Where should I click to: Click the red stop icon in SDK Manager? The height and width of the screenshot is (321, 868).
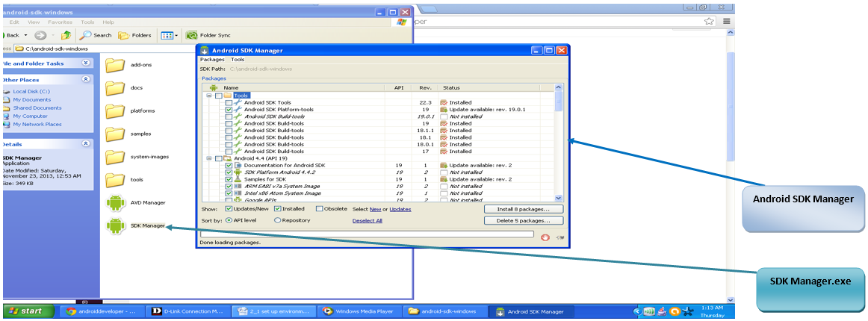(545, 237)
